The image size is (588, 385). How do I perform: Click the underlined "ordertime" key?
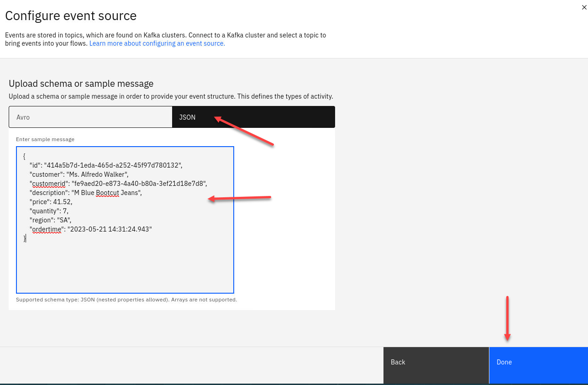pos(46,229)
